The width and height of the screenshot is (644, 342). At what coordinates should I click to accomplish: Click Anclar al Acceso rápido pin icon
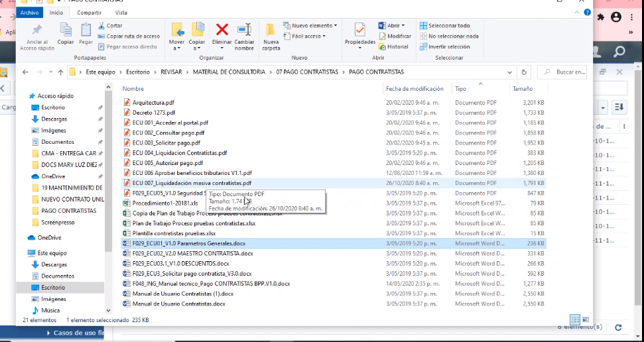pos(37,31)
